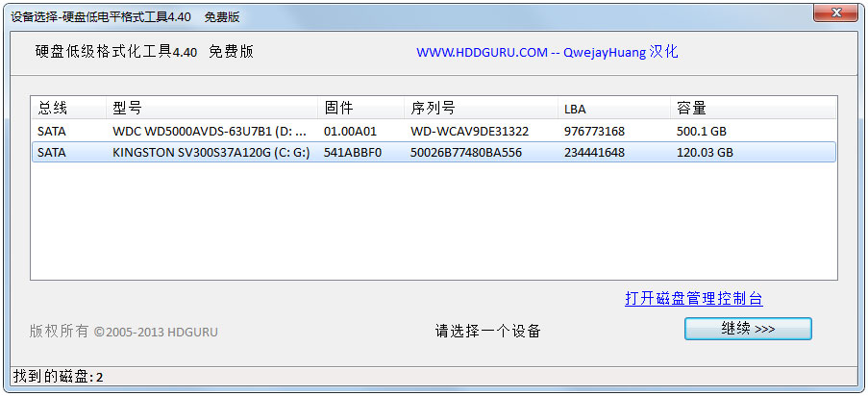Sort by the 序列号 column header
868x396 pixels.
click(x=481, y=108)
